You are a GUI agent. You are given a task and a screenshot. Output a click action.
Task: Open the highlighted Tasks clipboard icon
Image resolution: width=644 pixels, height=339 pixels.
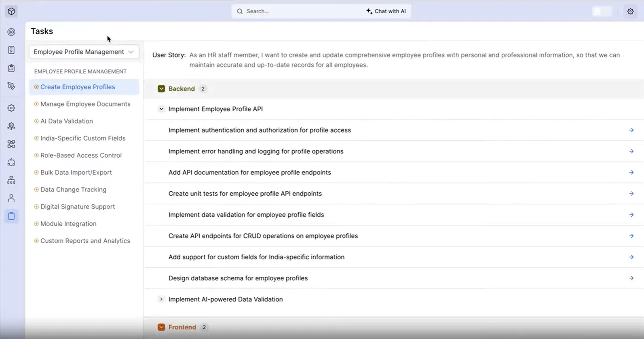(11, 216)
